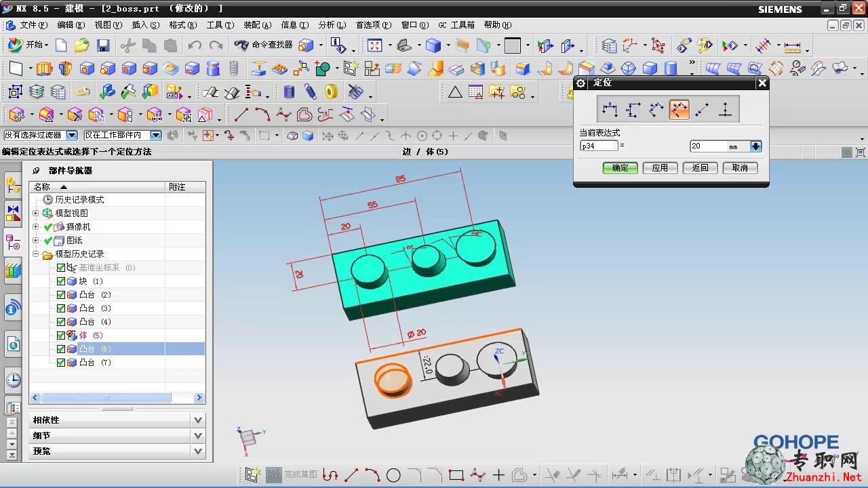
Task: Choose the Horizontal positioning method
Action: [x=610, y=109]
